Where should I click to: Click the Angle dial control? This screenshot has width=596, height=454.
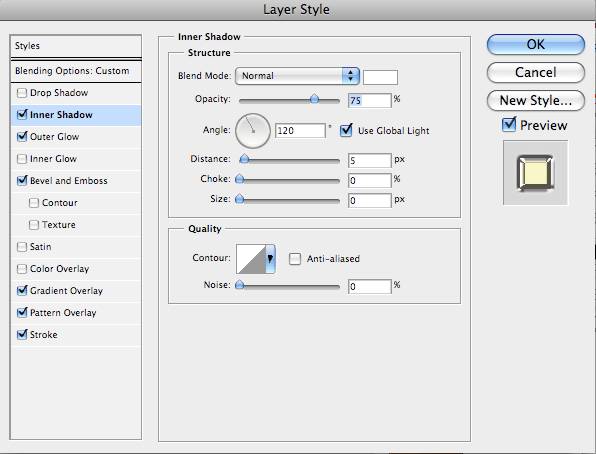[x=253, y=131]
